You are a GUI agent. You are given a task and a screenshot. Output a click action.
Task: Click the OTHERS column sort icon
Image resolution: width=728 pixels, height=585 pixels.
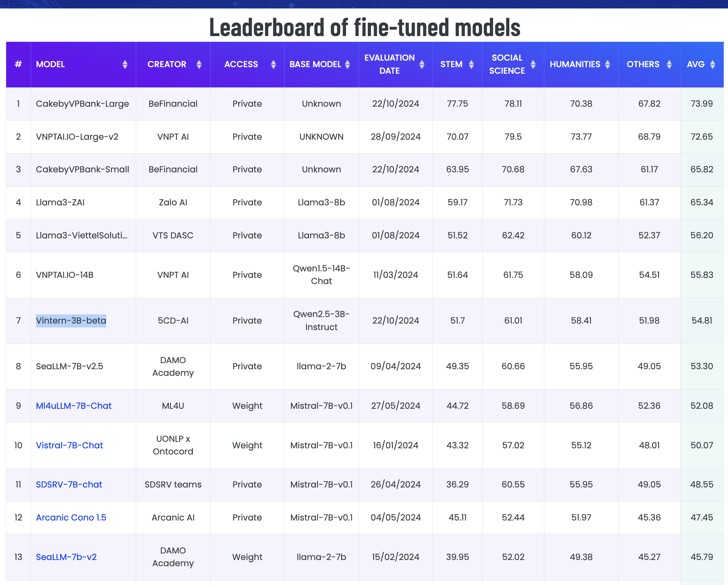[x=669, y=64]
